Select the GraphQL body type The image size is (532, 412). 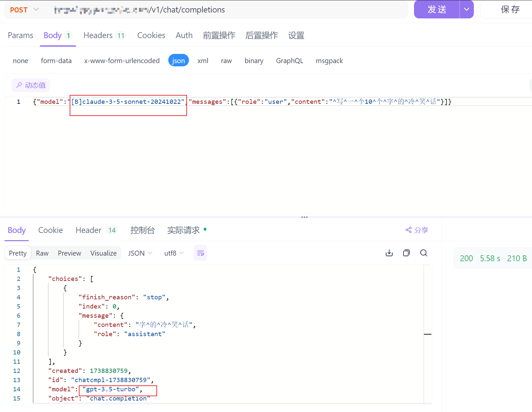click(x=289, y=61)
